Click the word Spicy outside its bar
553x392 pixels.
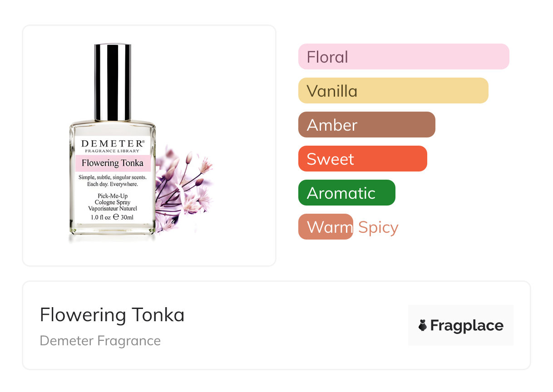[x=378, y=227]
